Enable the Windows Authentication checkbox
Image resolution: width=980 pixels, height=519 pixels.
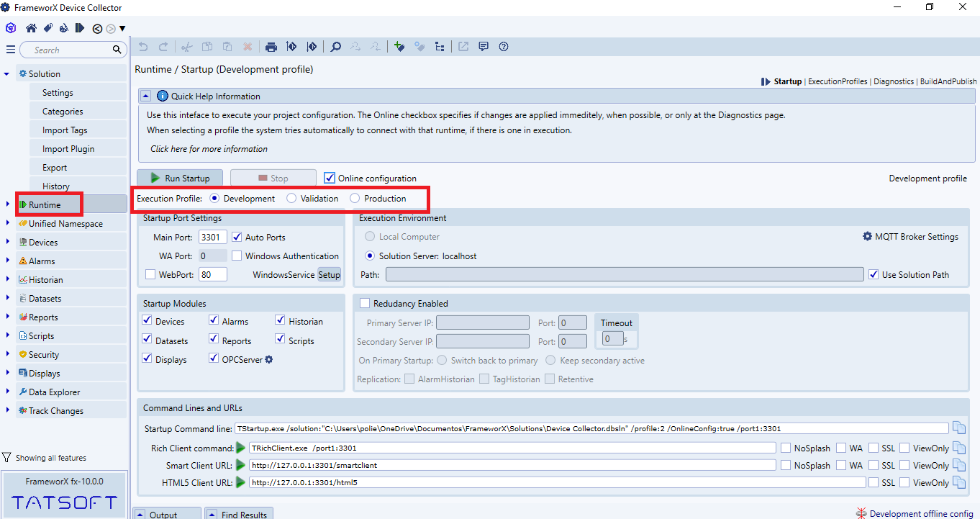point(237,256)
